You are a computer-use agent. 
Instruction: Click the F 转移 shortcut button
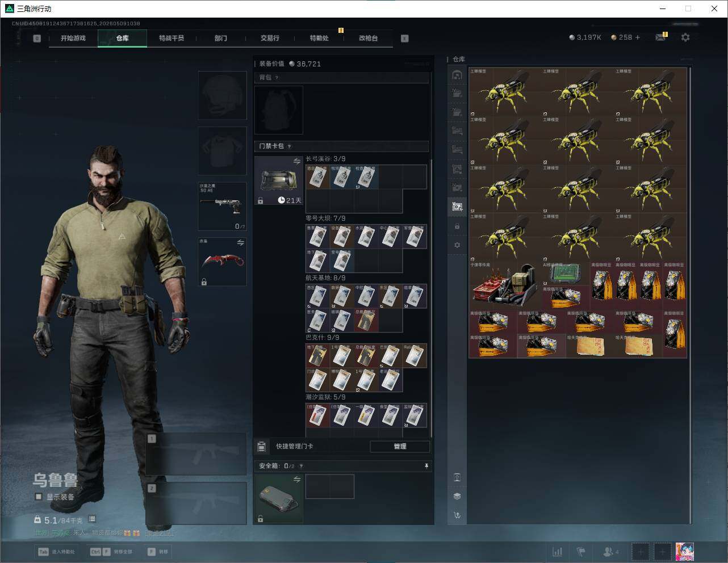pyautogui.click(x=158, y=552)
